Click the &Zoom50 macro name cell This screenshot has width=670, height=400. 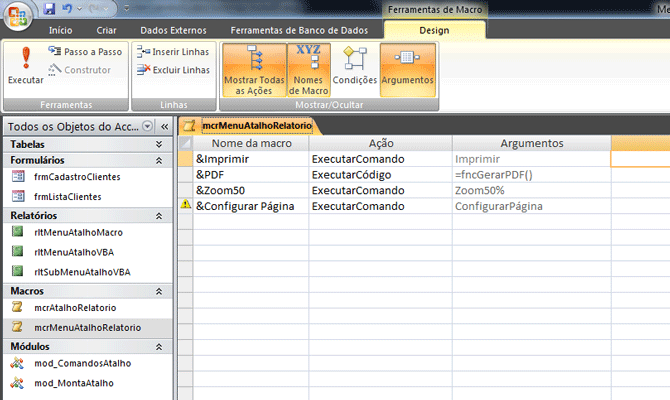coord(251,191)
